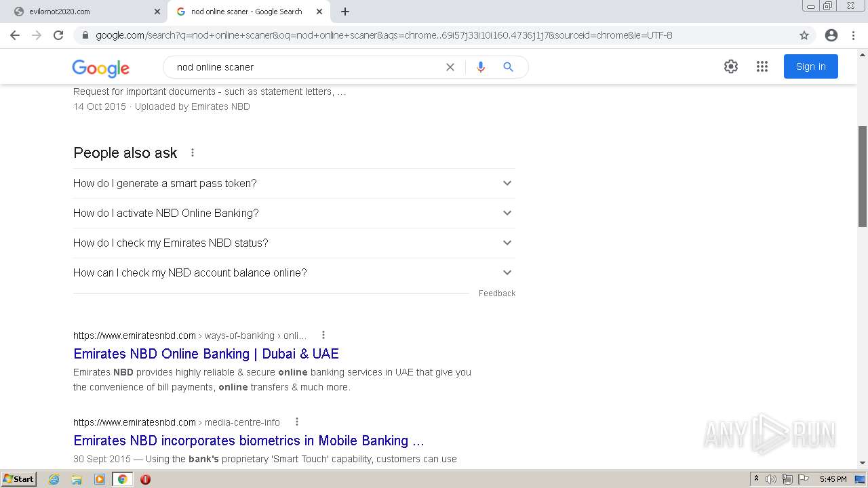The image size is (868, 488).
Task: Open People also ask options menu
Action: [x=193, y=152]
